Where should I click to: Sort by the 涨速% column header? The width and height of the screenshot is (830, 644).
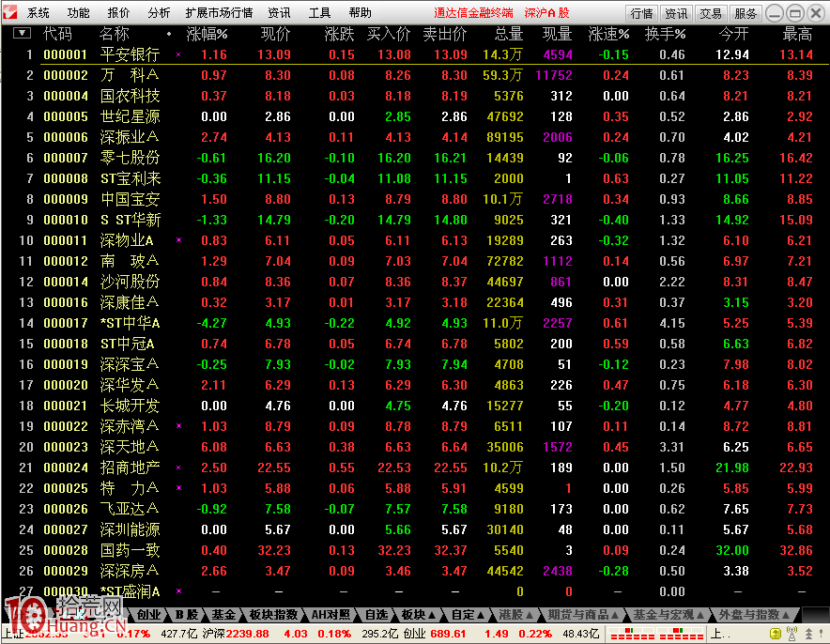pyautogui.click(x=608, y=35)
